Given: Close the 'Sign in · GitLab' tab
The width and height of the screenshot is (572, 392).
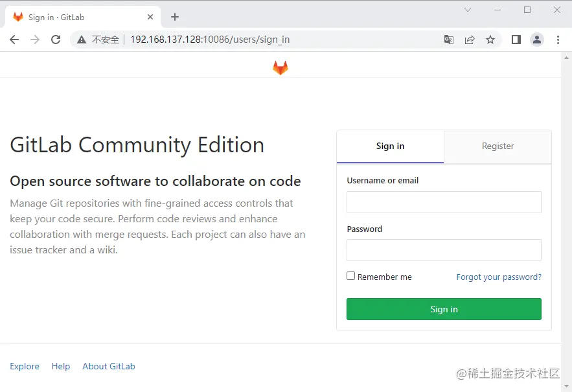Looking at the screenshot, I should 150,17.
